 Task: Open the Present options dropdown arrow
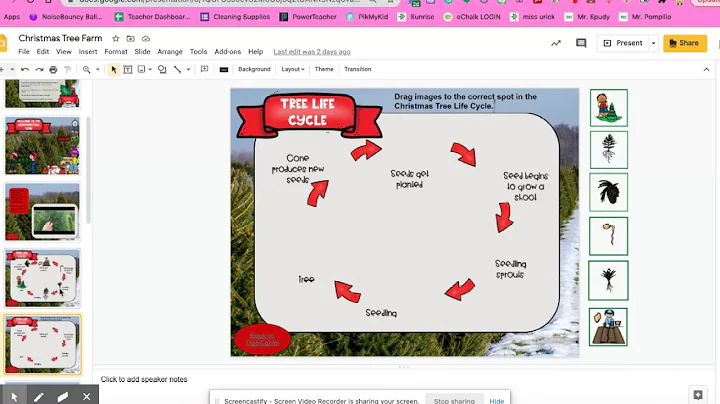coord(653,43)
